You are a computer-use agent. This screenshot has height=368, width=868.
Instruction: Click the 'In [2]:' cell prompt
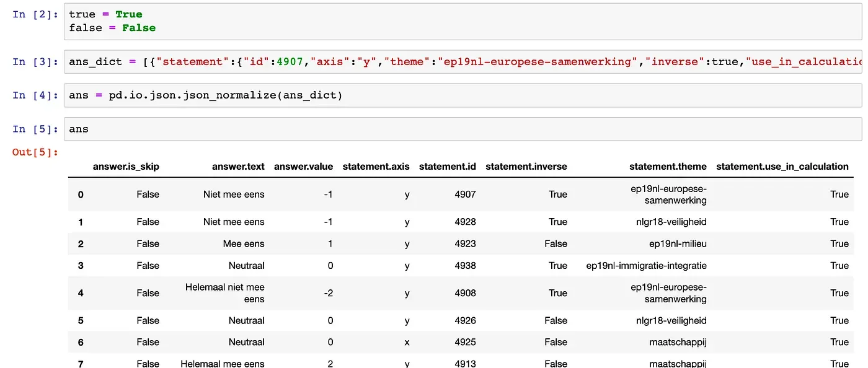pos(35,14)
